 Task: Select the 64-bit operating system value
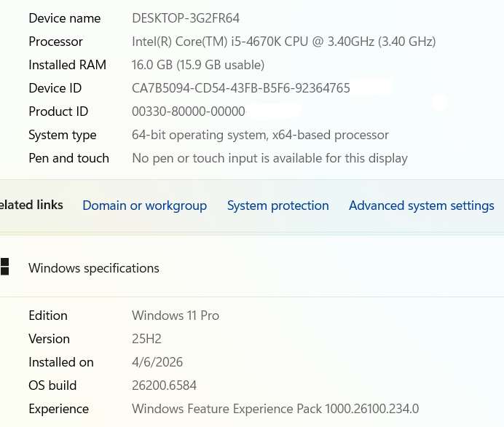click(x=260, y=135)
